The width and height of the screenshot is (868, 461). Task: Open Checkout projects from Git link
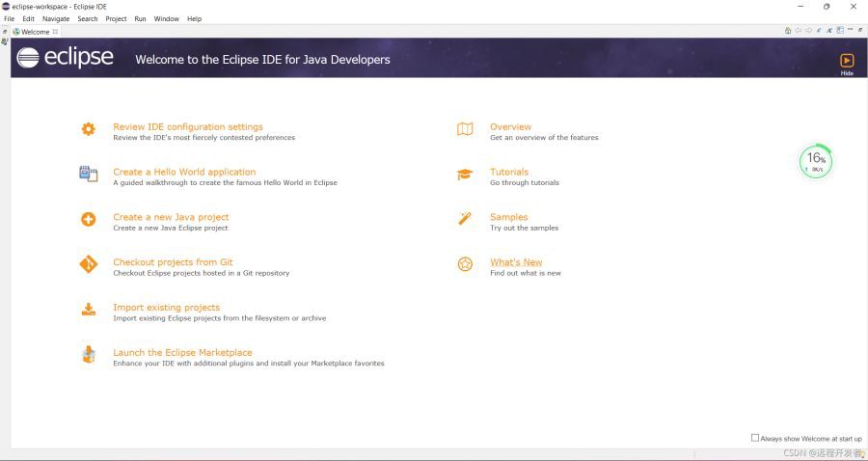pyautogui.click(x=174, y=262)
